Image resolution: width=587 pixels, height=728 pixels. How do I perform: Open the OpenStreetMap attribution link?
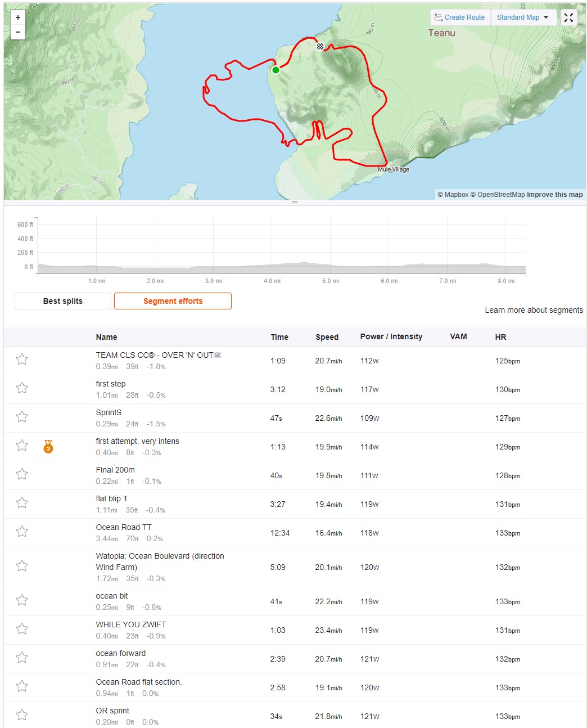pyautogui.click(x=498, y=195)
